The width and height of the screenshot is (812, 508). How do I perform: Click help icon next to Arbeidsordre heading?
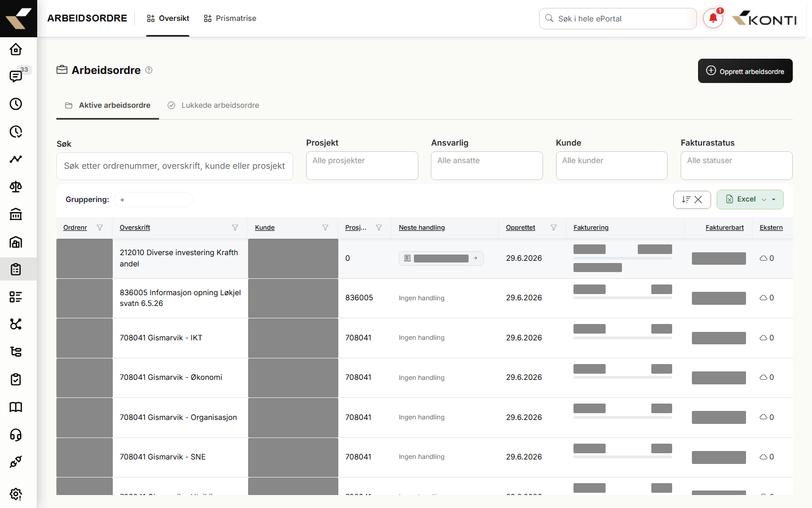(x=149, y=70)
